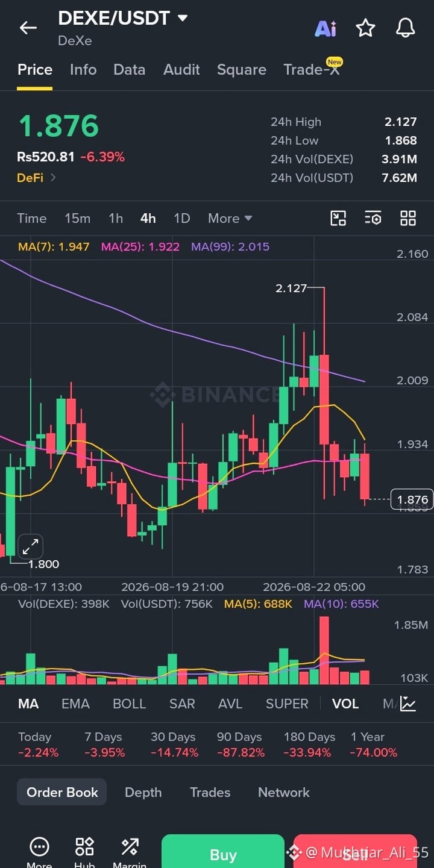The width and height of the screenshot is (434, 868).
Task: Click the tallest red volume bar
Action: pyautogui.click(x=324, y=650)
